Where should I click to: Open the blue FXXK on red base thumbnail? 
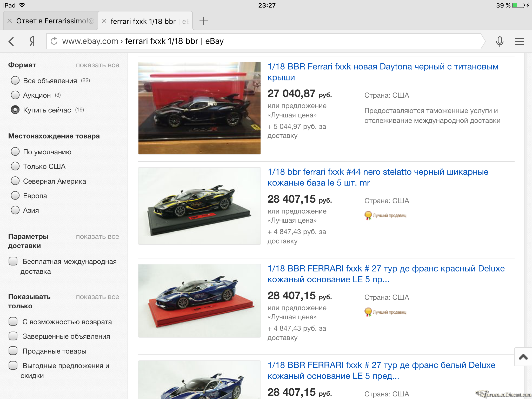click(x=199, y=301)
